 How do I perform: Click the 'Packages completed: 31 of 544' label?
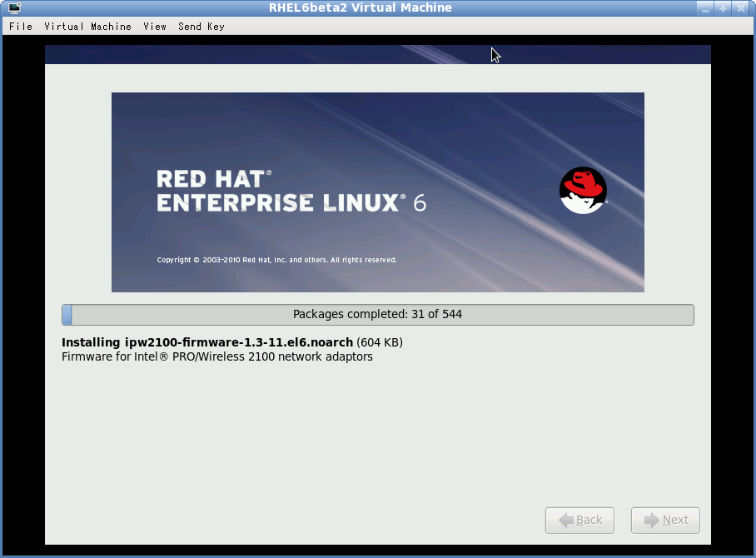pyautogui.click(x=377, y=315)
